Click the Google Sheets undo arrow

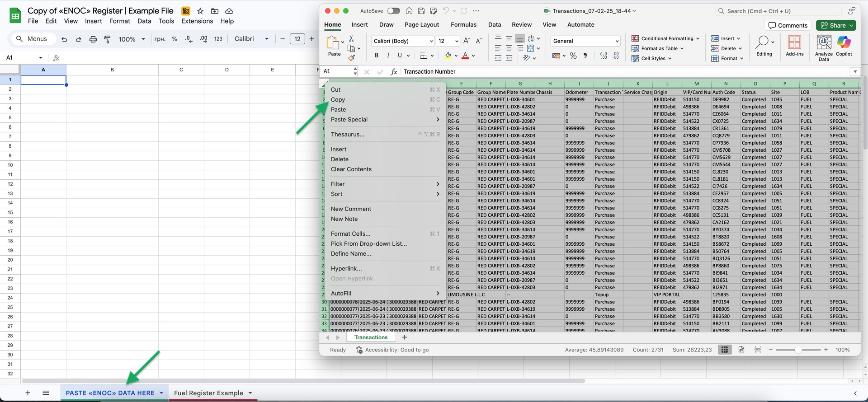(64, 39)
